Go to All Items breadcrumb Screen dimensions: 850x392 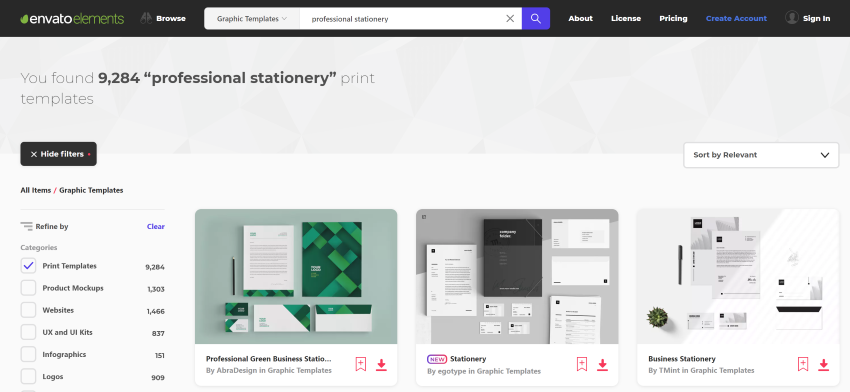click(36, 190)
